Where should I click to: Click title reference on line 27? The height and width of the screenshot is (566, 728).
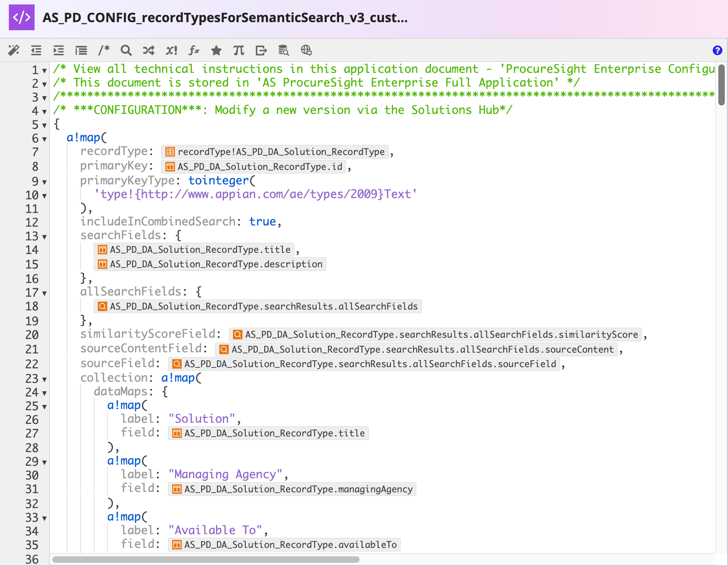(x=268, y=433)
